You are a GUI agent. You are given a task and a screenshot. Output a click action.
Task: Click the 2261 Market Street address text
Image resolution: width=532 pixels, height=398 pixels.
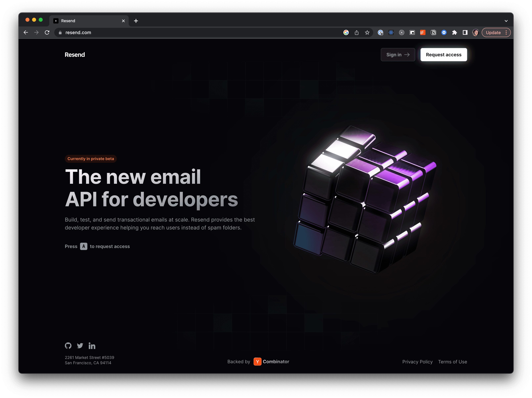[89, 358]
